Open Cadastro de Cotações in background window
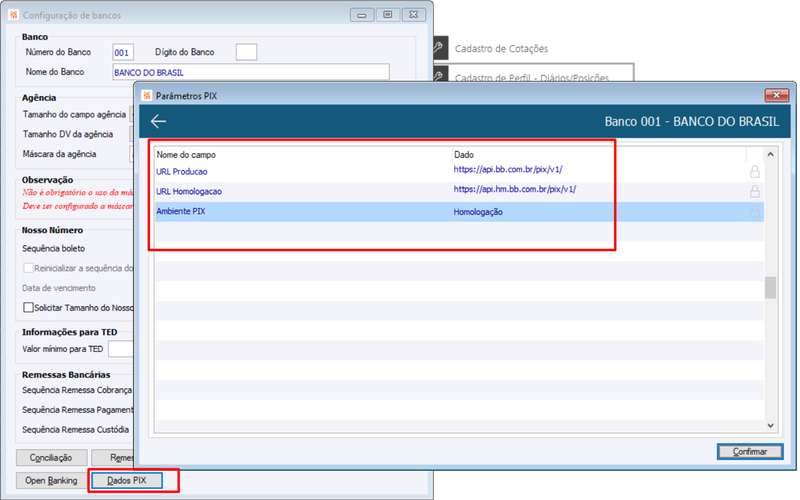The height and width of the screenshot is (500, 800). [501, 48]
